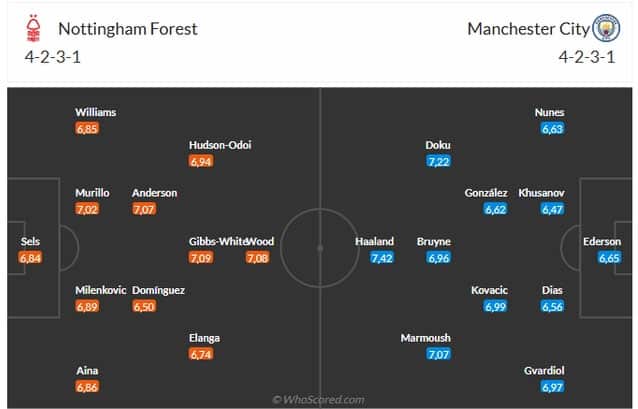The height and width of the screenshot is (409, 638).
Task: Click the Nottingham Forest club crest
Action: [33, 28]
